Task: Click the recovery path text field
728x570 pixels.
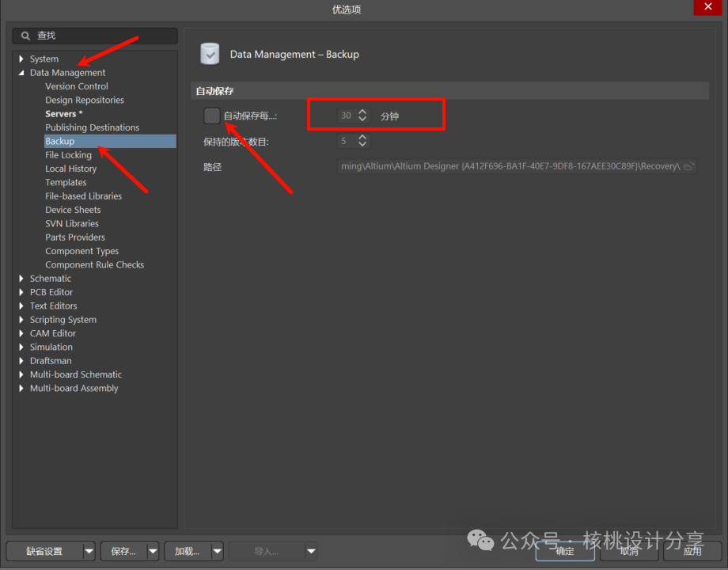Action: click(508, 166)
